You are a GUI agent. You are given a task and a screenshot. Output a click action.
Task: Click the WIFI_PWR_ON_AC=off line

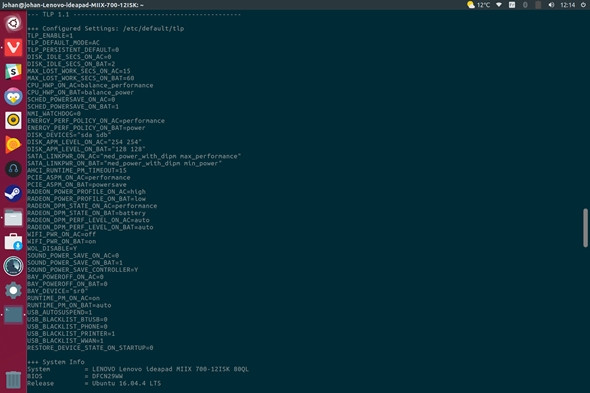tap(62, 234)
